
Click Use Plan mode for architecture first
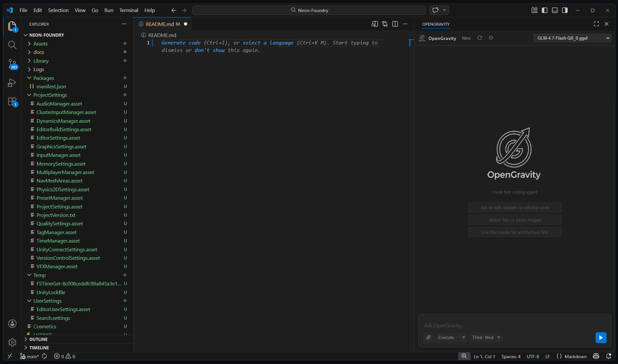click(514, 232)
